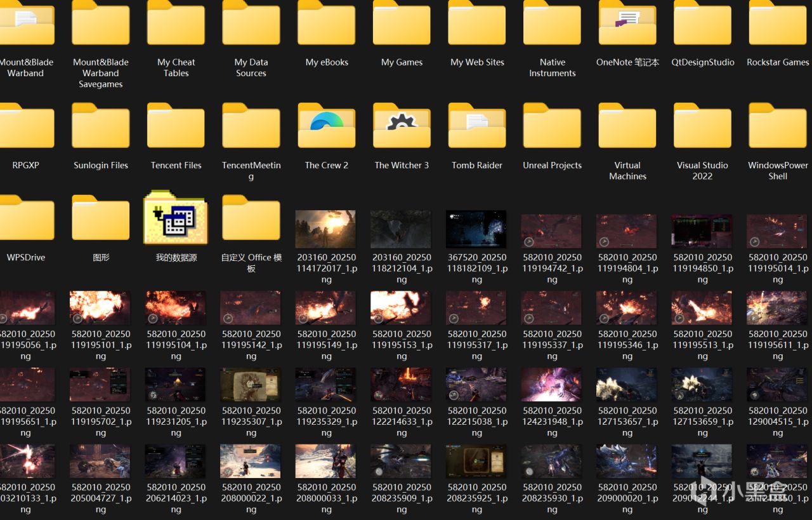The height and width of the screenshot is (520, 812).
Task: Click file name 582010_20250122215038_1.png
Action: click(x=477, y=422)
